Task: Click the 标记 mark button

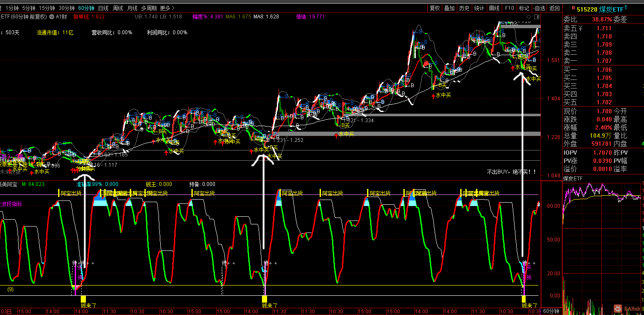Action: pos(524,8)
